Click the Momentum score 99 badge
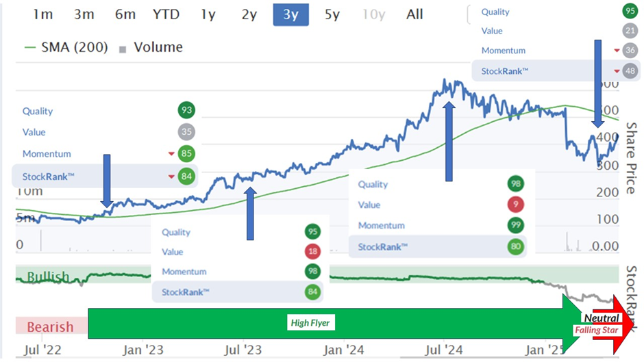Image resolution: width=644 pixels, height=362 pixels. coord(515,225)
